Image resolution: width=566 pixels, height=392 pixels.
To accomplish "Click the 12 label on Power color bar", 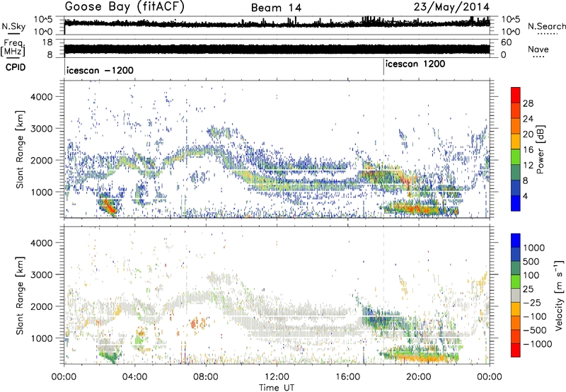I will click(528, 166).
